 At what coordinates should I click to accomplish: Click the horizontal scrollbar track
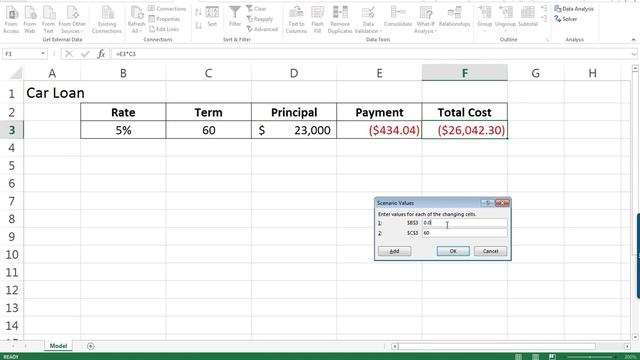[510, 347]
